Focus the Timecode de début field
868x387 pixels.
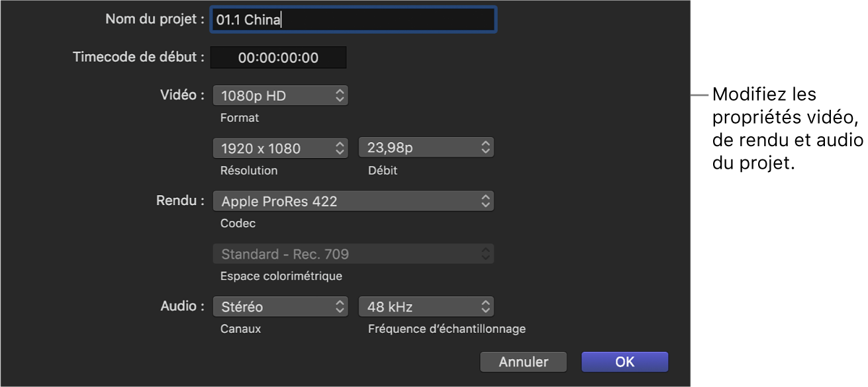tap(278, 58)
